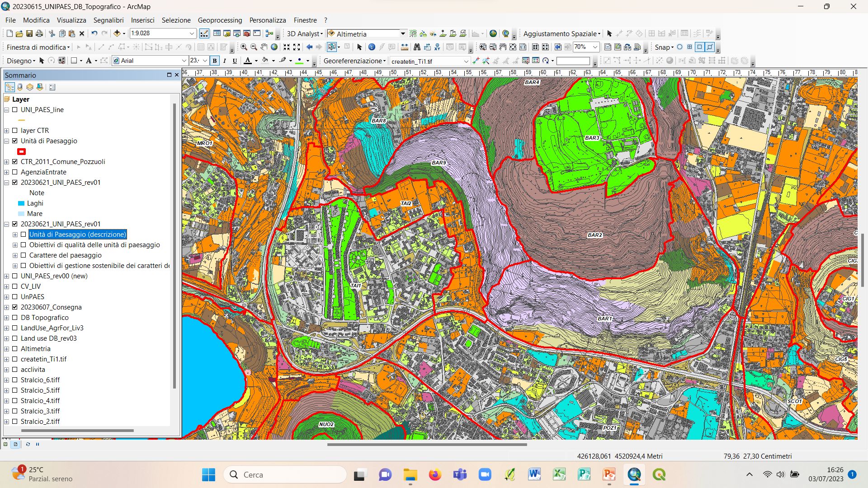Open the Altimetria layer combo box

click(402, 33)
